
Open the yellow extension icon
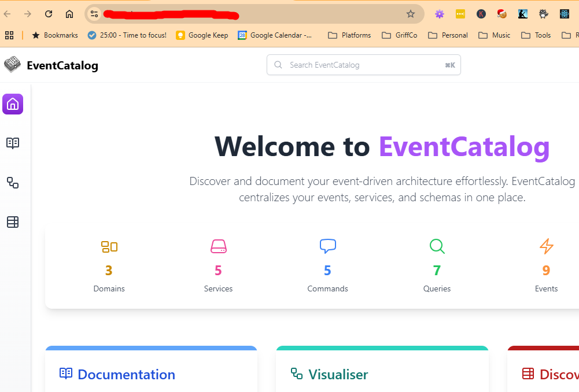[x=460, y=14]
